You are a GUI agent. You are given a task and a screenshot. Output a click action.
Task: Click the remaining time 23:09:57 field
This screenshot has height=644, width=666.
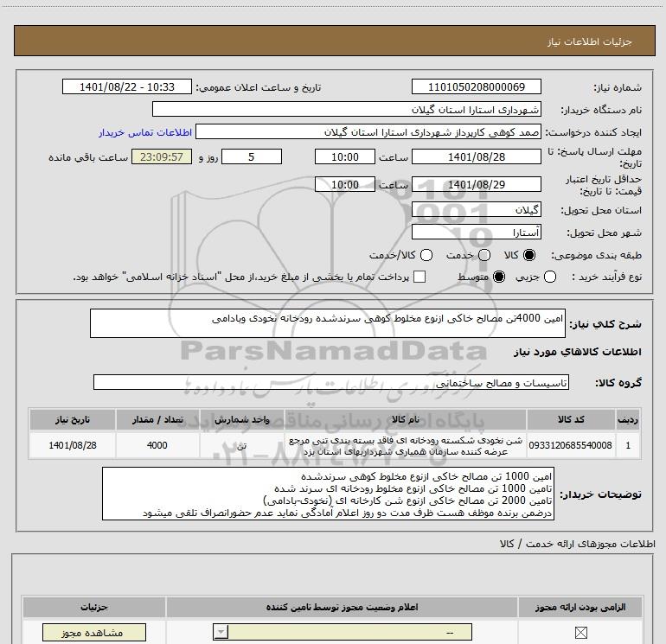[162, 156]
